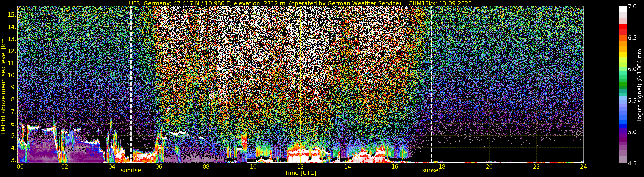Click the white dashed sunrise marker line
Viewport: 644px width, 177px height.
pos(131,85)
